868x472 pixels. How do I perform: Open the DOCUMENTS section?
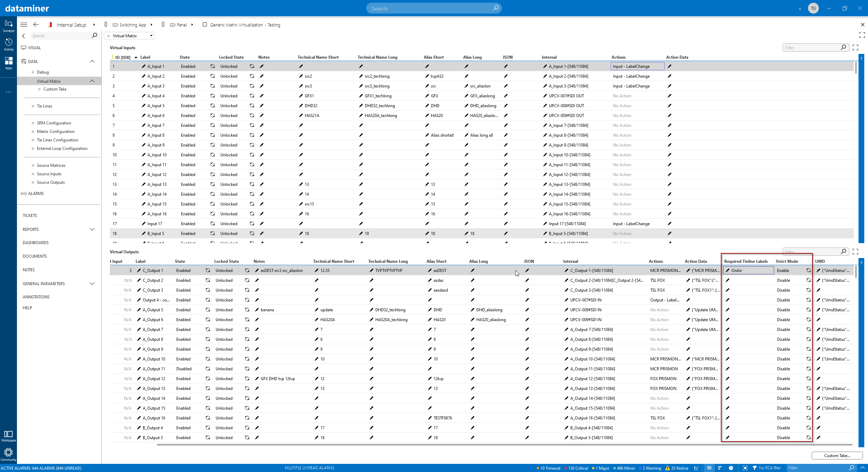coord(35,256)
